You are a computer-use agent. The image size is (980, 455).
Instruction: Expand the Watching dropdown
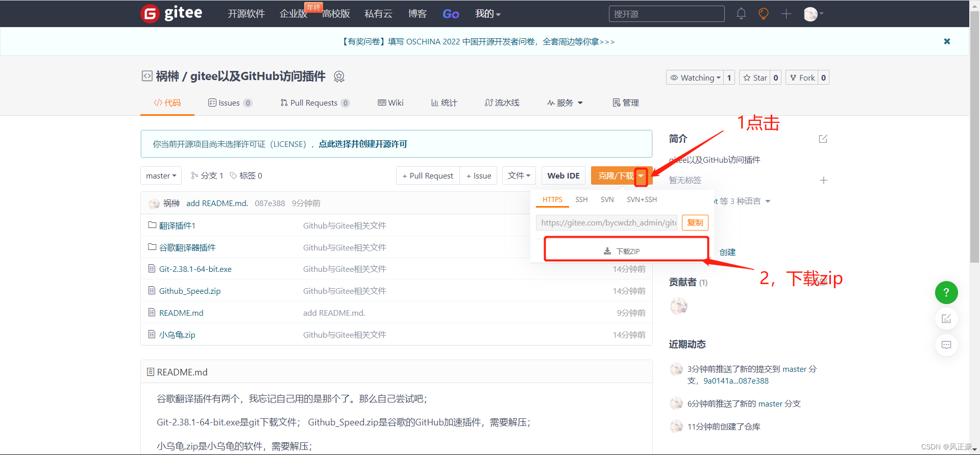695,78
